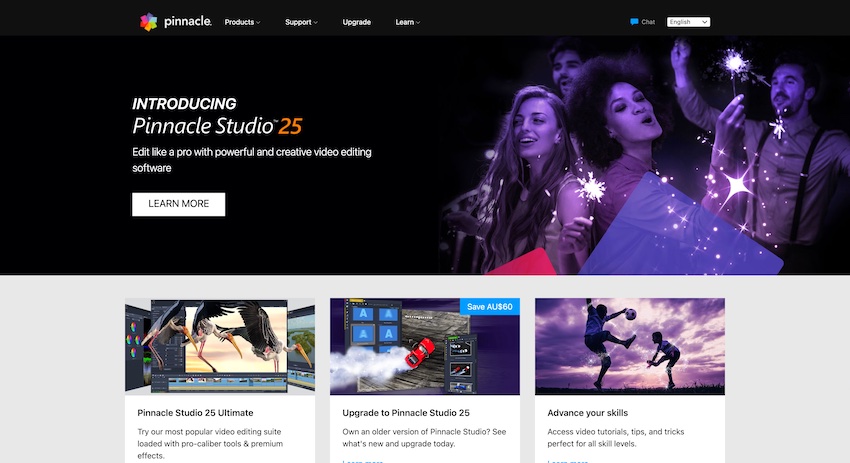Image resolution: width=850 pixels, height=463 pixels.
Task: Open the Chat speech bubble icon
Action: (x=634, y=22)
